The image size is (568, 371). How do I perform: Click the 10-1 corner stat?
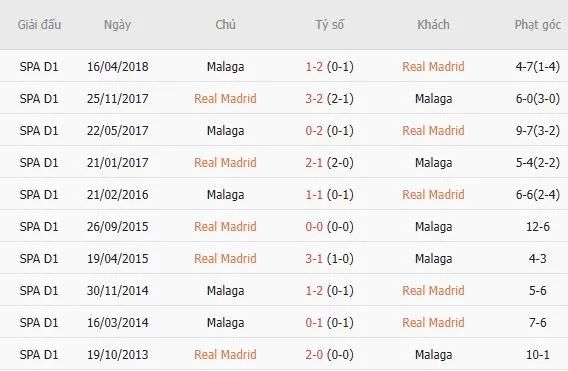(538, 354)
